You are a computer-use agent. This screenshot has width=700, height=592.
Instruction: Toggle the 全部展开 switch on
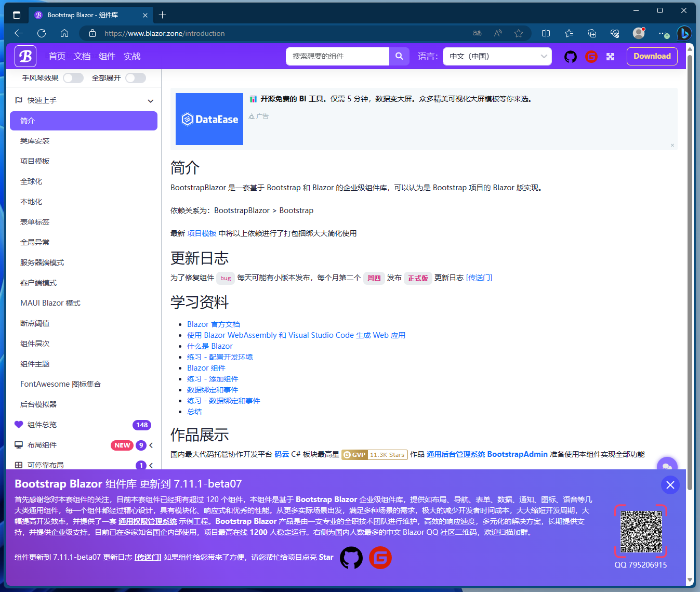[135, 77]
